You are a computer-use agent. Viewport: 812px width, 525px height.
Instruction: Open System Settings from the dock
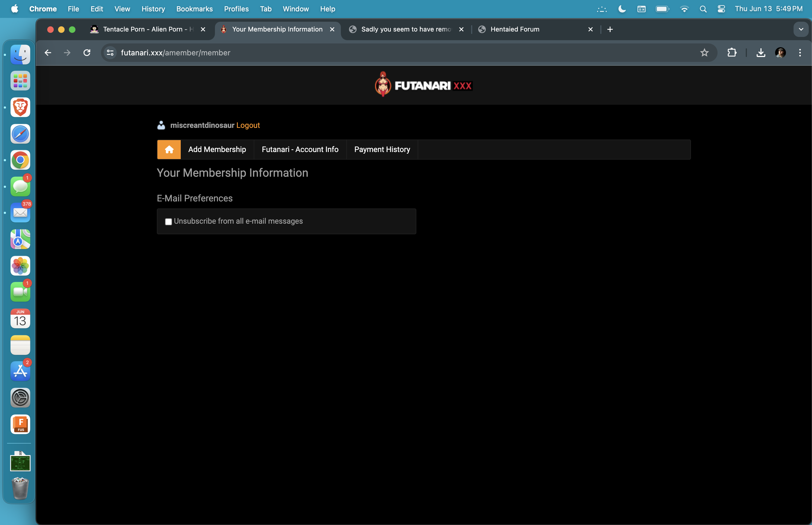20,398
